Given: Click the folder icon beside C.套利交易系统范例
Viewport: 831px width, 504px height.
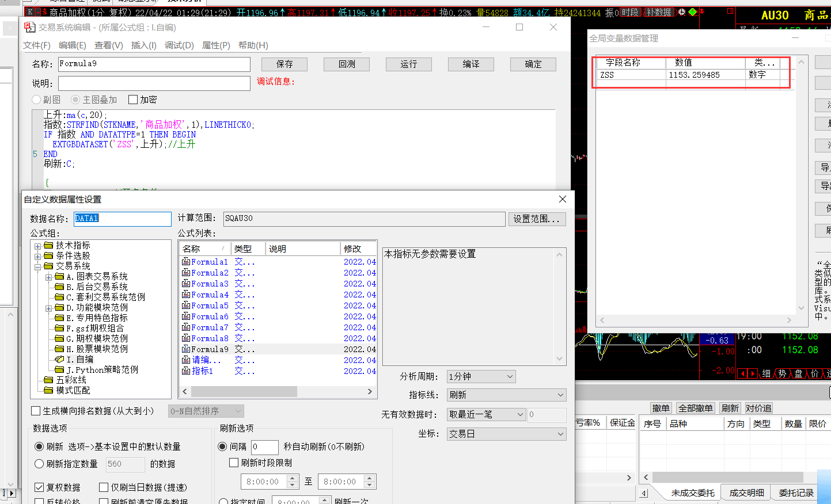Looking at the screenshot, I should tap(59, 297).
